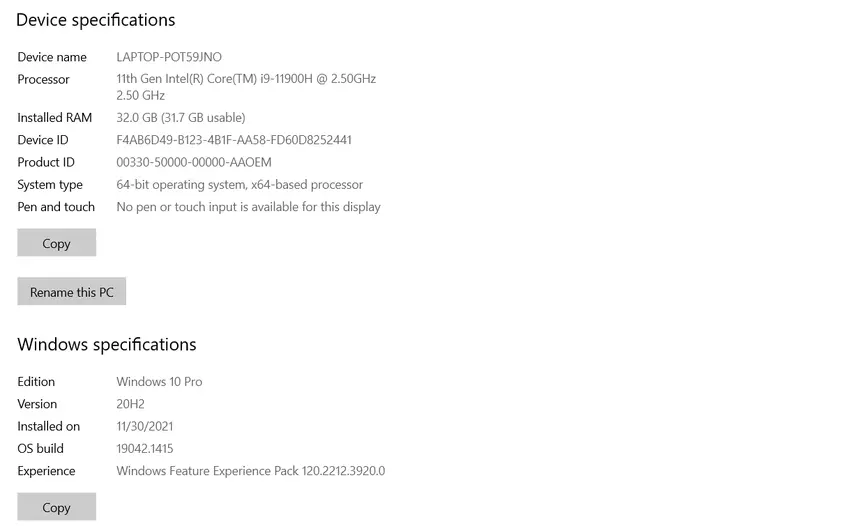Click the Windows specifications heading
The height and width of the screenshot is (526, 850).
coord(107,345)
